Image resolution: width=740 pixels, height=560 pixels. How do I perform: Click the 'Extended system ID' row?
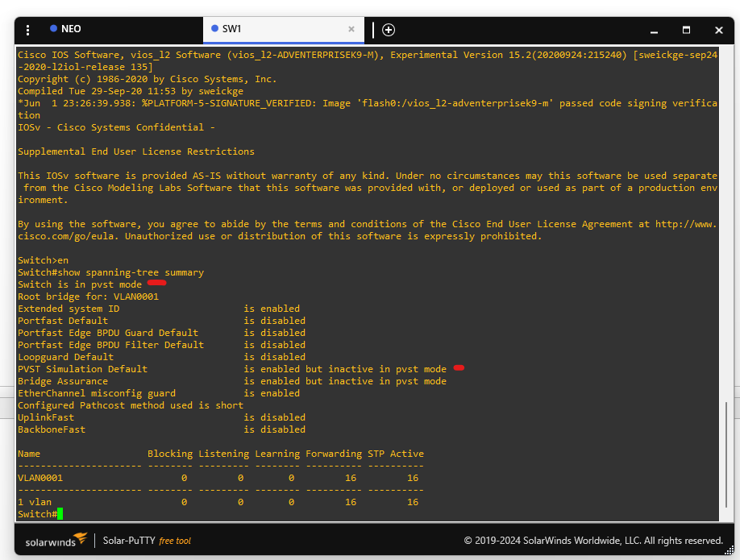(x=159, y=309)
